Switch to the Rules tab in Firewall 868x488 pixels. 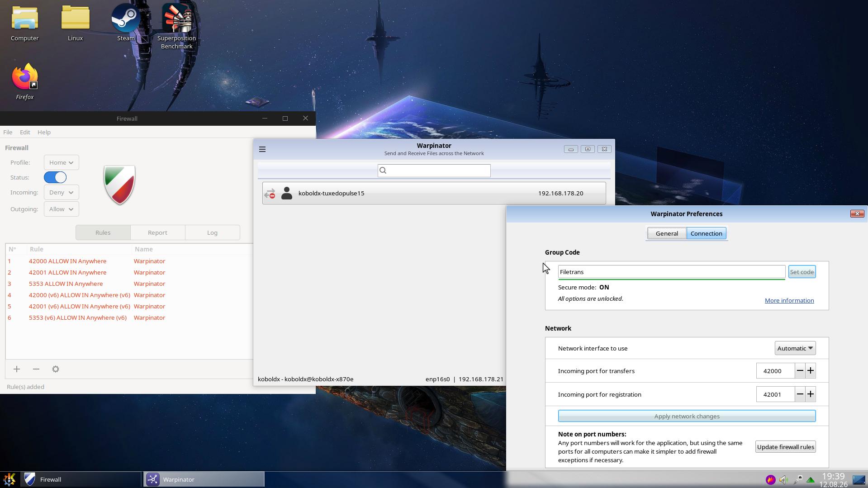pyautogui.click(x=103, y=232)
